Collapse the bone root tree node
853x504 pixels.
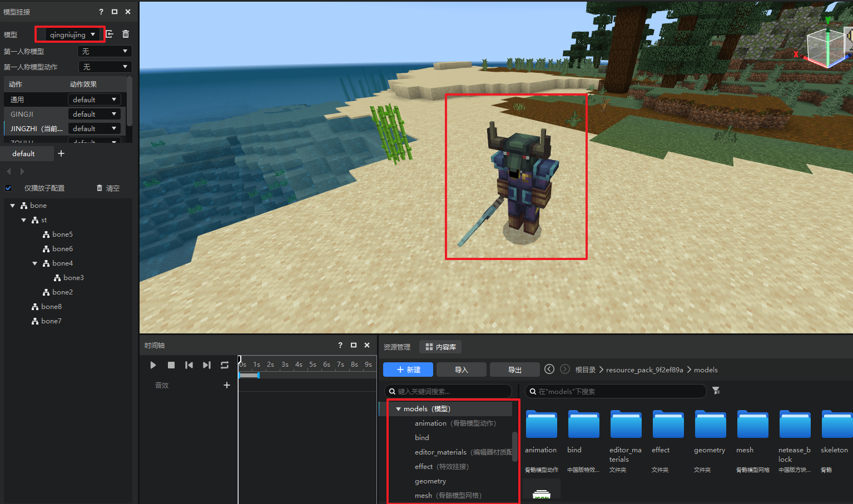point(12,206)
